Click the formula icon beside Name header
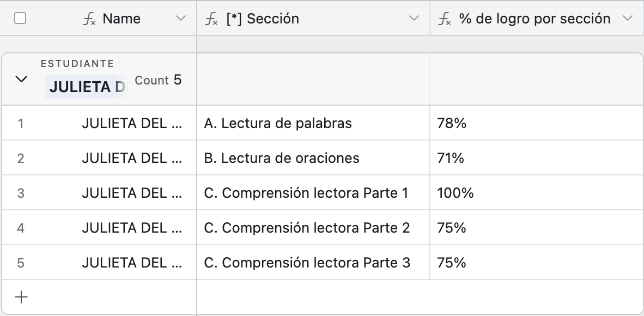 89,19
